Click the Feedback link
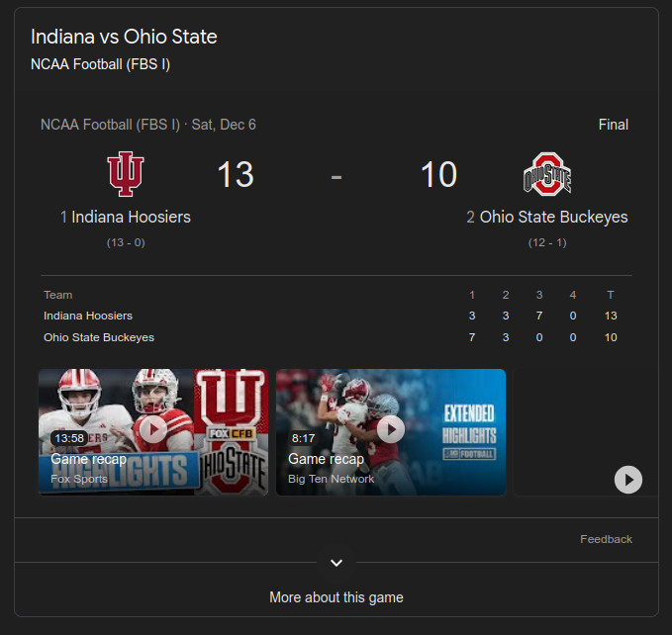The height and width of the screenshot is (635, 672). tap(606, 539)
